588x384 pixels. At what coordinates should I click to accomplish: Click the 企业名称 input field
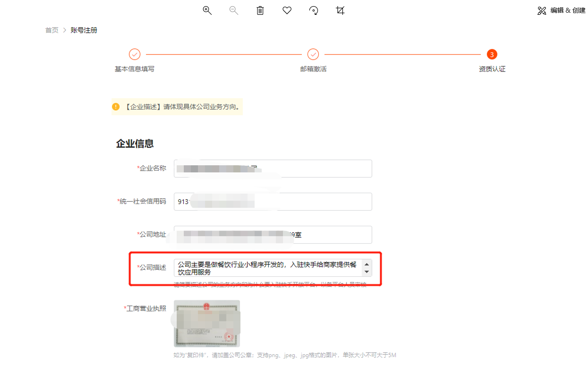tap(273, 169)
